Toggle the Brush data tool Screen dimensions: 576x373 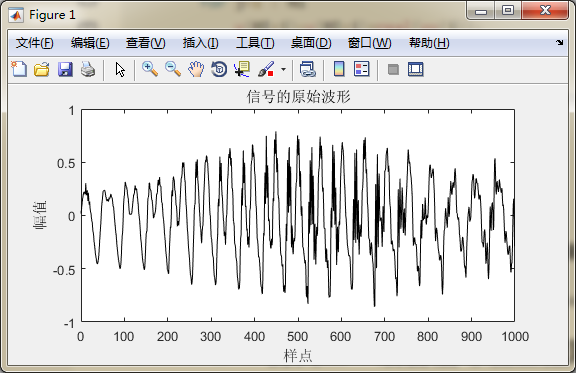266,69
